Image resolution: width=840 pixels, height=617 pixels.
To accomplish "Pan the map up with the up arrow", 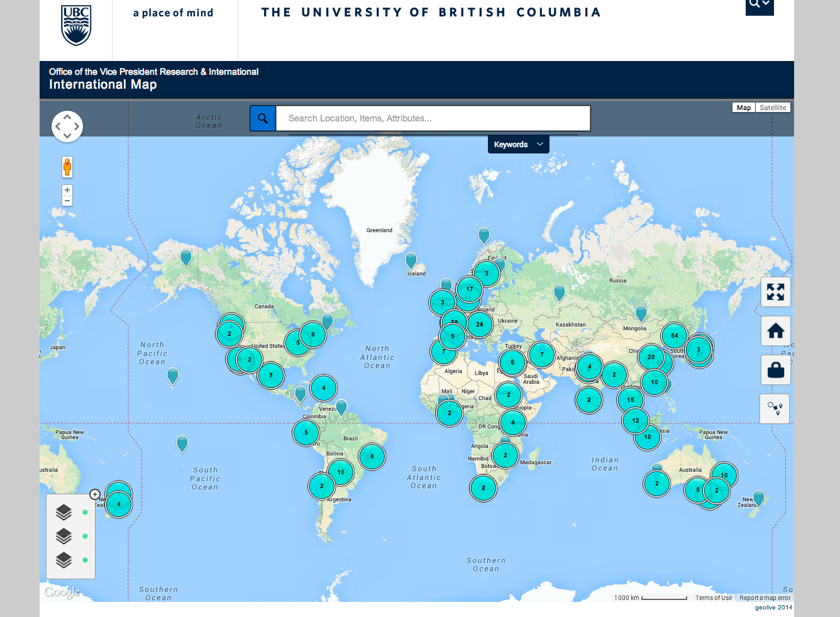I will point(67,117).
